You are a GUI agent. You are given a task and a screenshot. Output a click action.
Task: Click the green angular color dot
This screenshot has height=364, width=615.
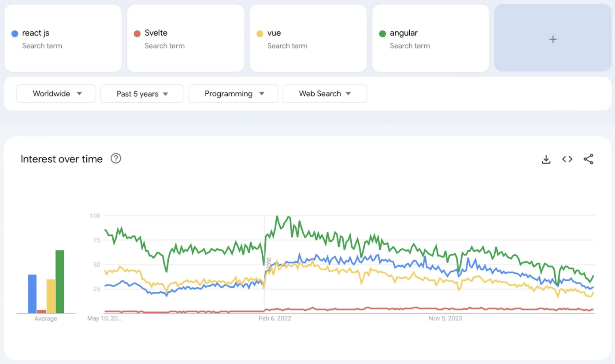[x=382, y=34]
